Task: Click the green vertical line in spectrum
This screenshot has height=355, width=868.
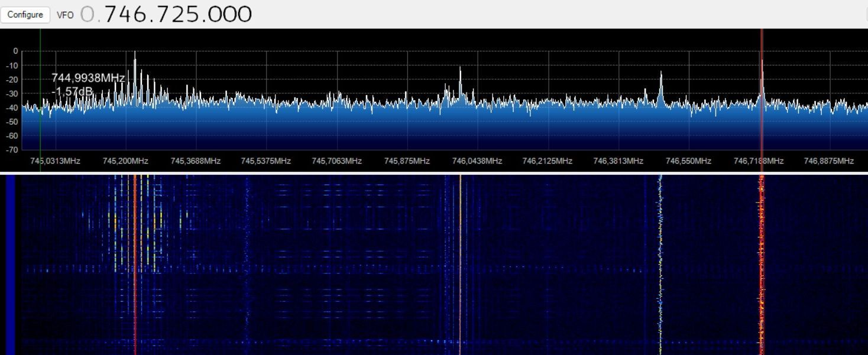Action: [40, 130]
